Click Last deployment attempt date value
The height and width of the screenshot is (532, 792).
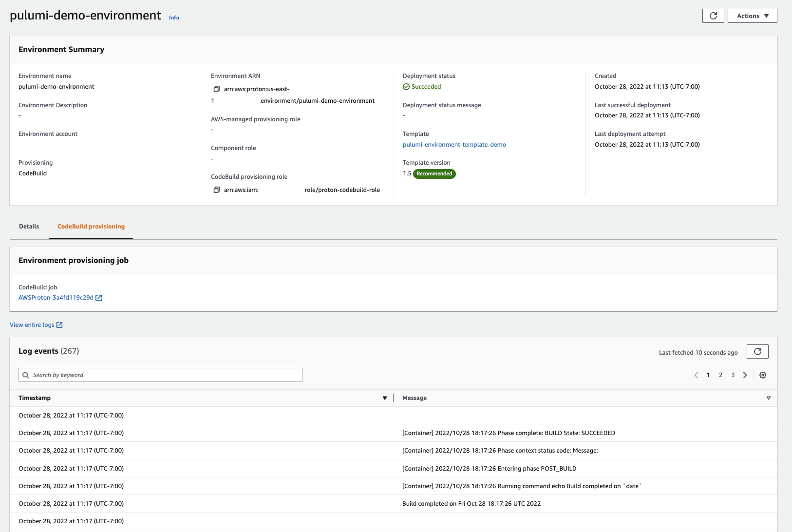[647, 145]
